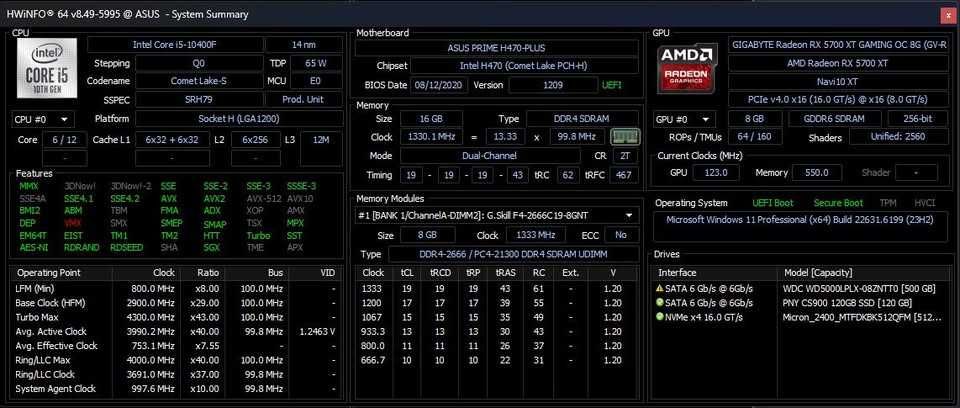Click the Navi10 XT GPU codename field

coord(838,81)
